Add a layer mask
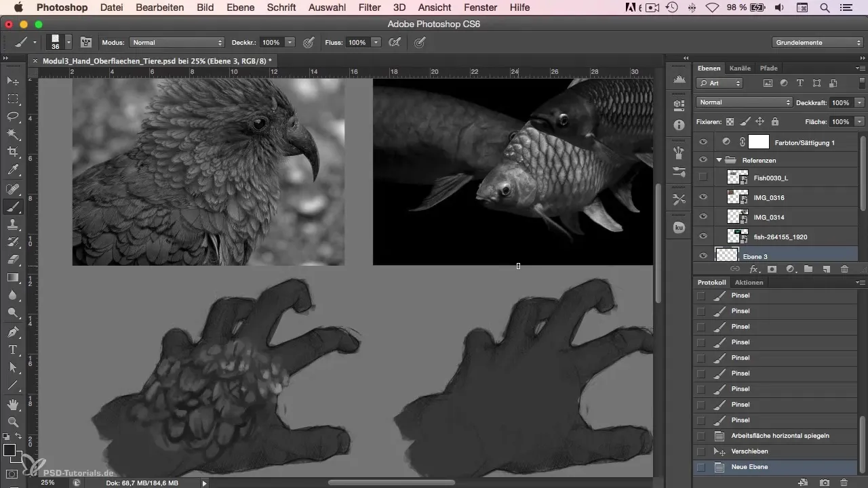 click(x=772, y=269)
